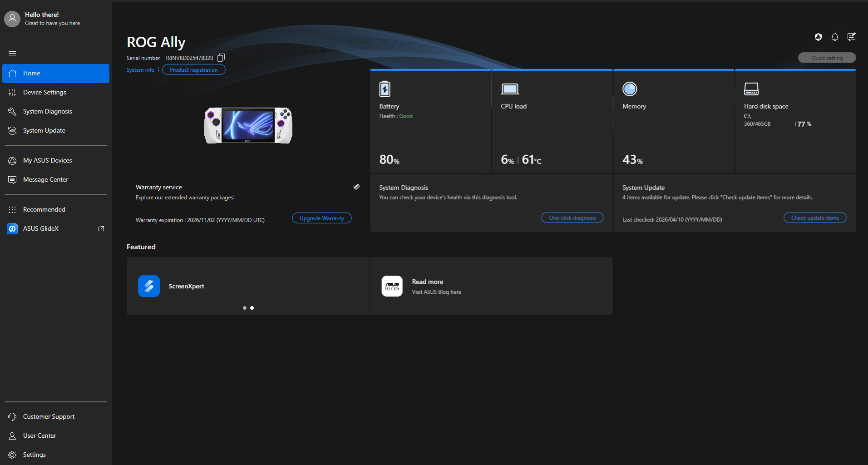Start One-click diagnosis
The width and height of the screenshot is (868, 465).
point(572,218)
